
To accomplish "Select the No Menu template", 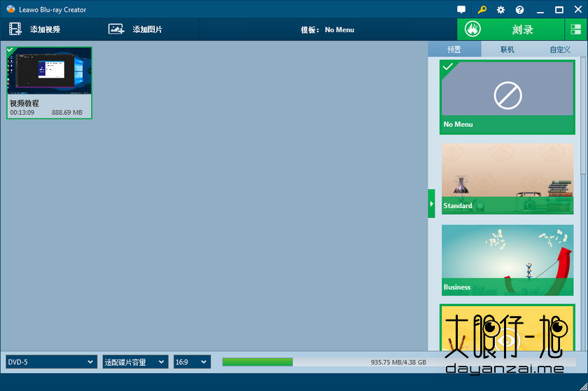I will click(x=507, y=97).
